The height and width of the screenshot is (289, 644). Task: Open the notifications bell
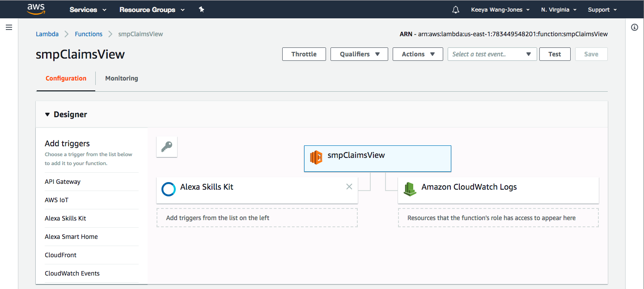455,9
